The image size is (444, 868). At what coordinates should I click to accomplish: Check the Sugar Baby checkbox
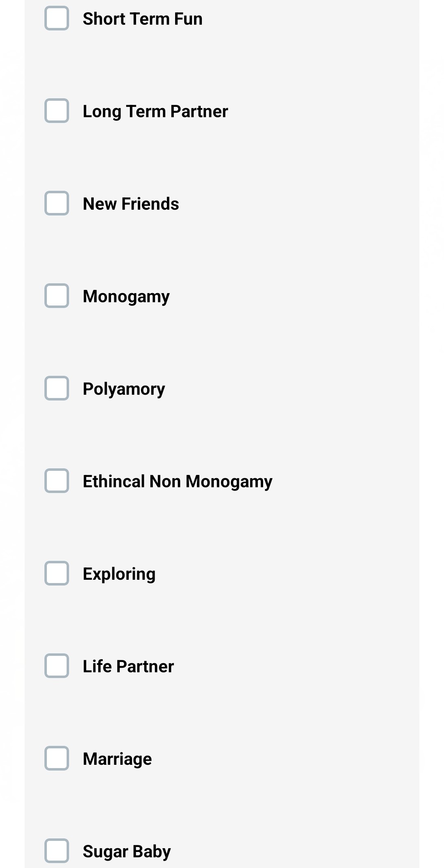click(x=57, y=851)
